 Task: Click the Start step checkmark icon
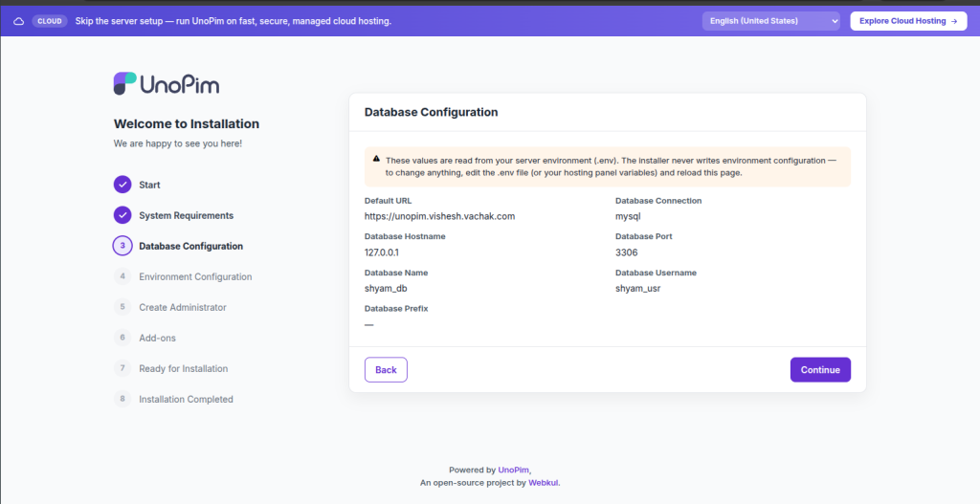click(122, 185)
